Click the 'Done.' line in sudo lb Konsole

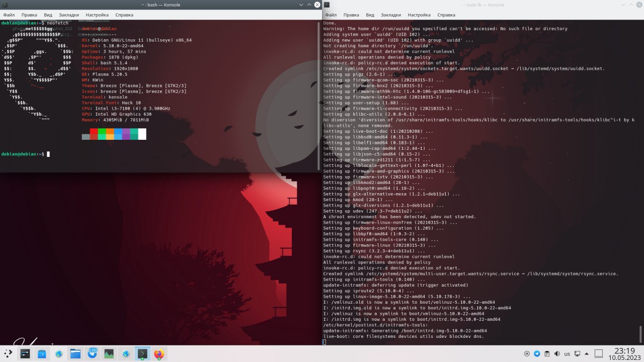330,23
